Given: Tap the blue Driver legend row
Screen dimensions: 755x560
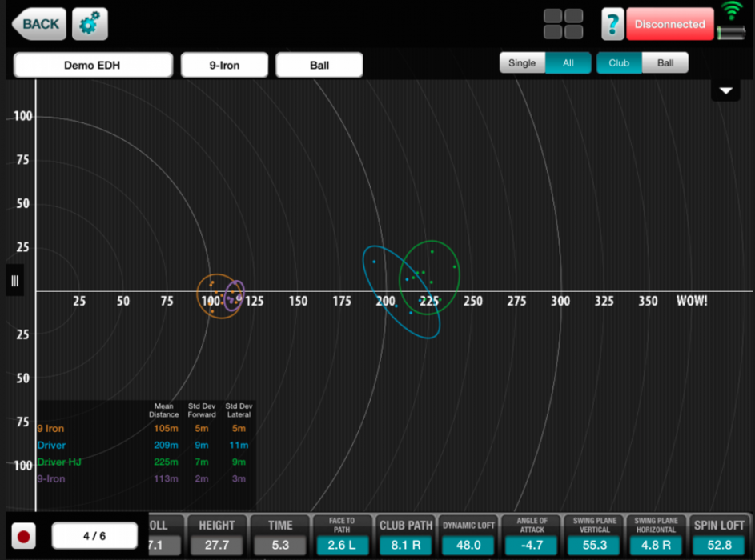Looking at the screenshot, I should 143,445.
